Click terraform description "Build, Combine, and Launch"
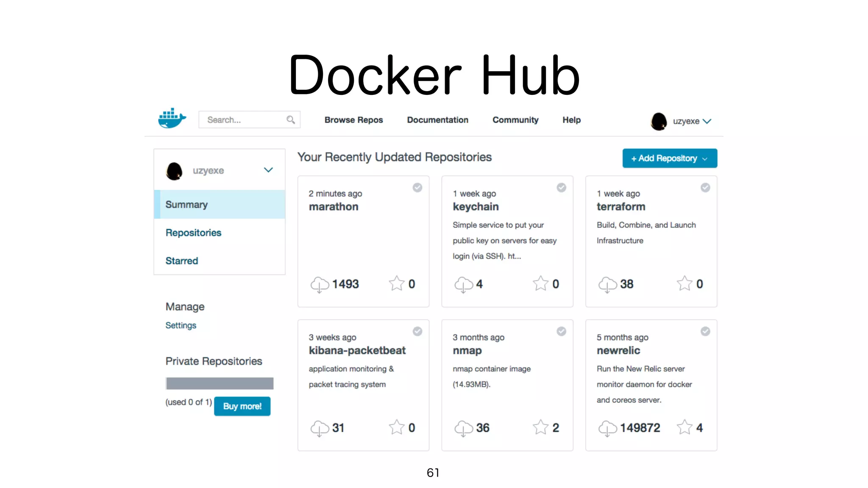This screenshot has height=488, width=868. point(646,225)
